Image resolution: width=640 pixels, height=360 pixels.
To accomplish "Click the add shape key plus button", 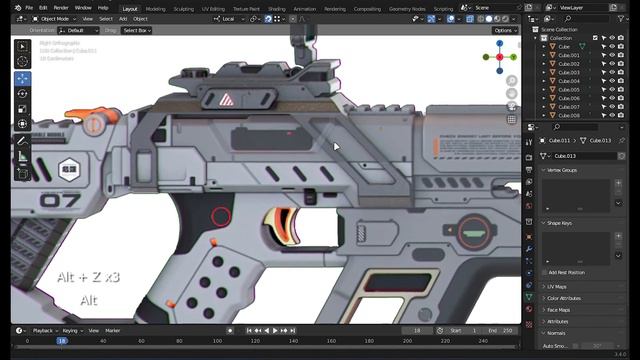I will click(x=618, y=236).
